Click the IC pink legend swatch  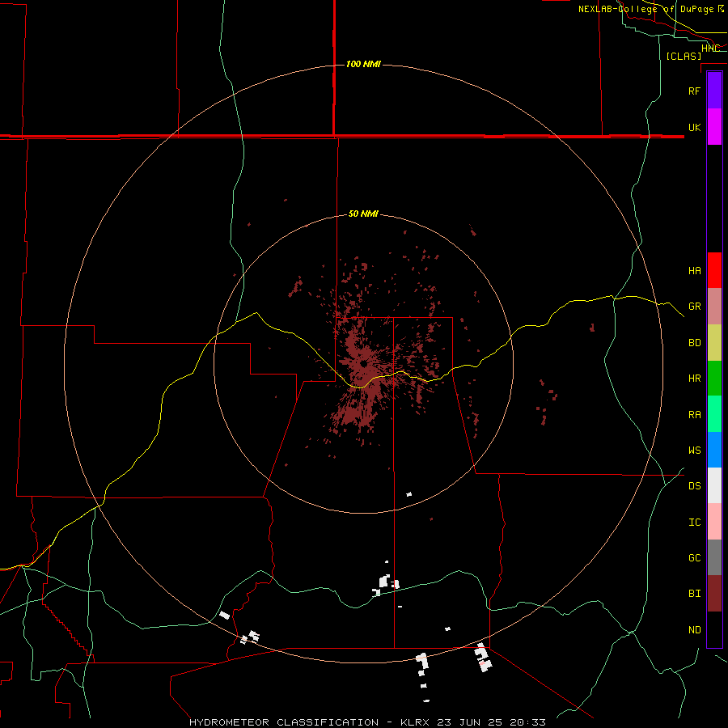point(714,522)
